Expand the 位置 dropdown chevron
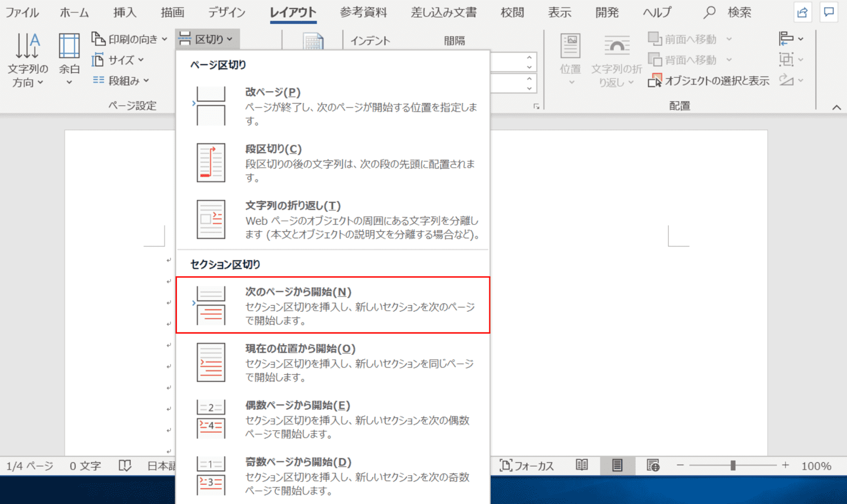The height and width of the screenshot is (504, 847). [572, 83]
